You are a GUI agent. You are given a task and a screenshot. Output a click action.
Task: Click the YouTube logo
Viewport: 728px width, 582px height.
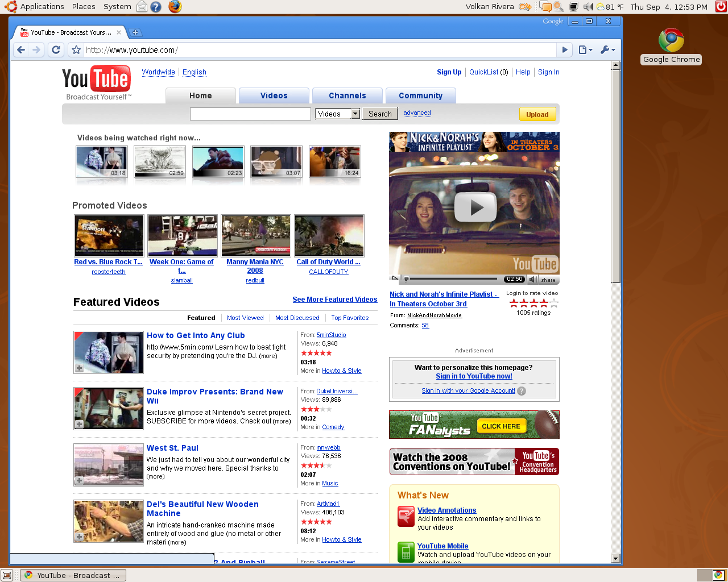tap(96, 77)
